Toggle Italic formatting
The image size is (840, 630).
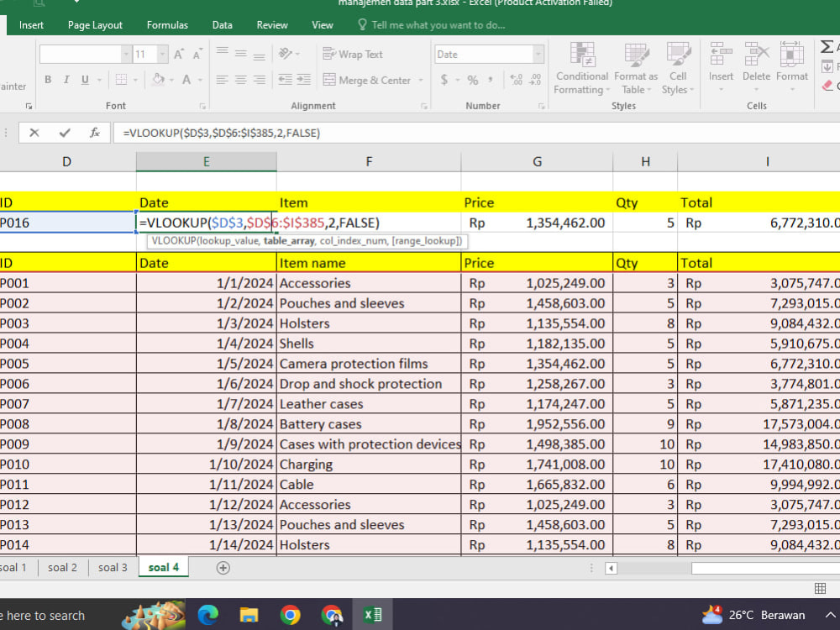pos(66,80)
